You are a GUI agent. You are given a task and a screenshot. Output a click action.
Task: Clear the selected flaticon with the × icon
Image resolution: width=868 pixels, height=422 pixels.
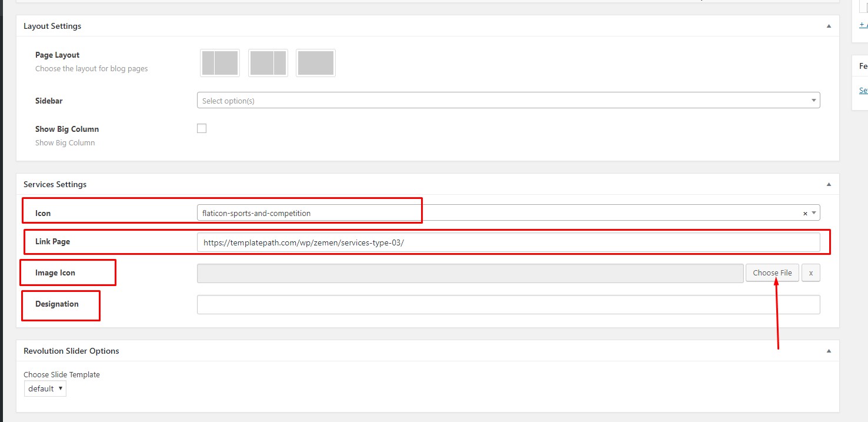pos(805,214)
